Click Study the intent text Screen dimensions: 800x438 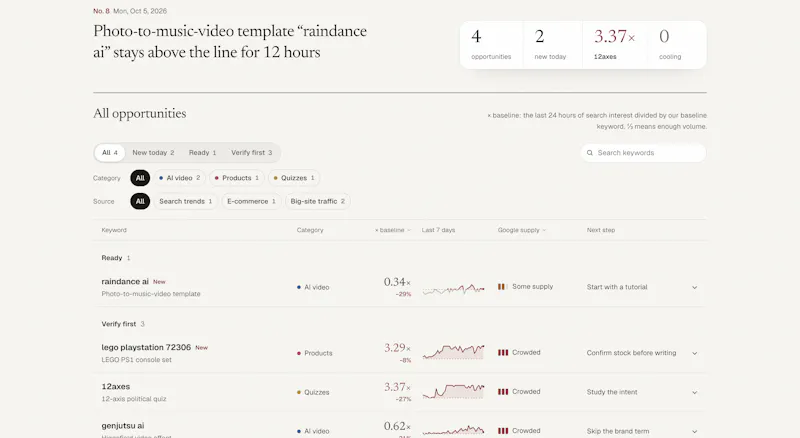[x=612, y=392]
